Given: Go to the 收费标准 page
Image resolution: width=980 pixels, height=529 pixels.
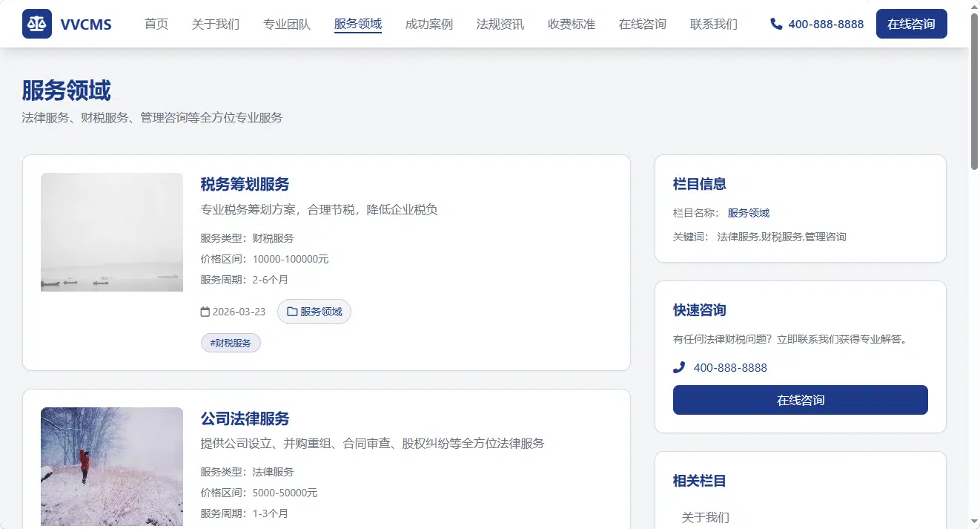Looking at the screenshot, I should 572,24.
